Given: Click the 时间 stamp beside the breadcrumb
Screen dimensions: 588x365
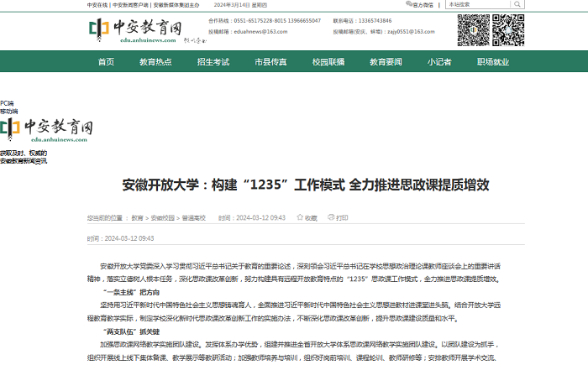Looking at the screenshot, I should 252,218.
